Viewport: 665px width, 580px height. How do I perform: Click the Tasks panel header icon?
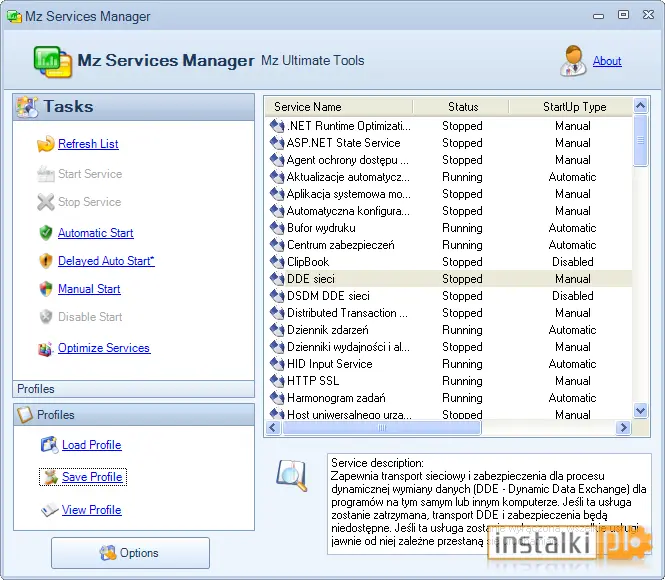(28, 107)
